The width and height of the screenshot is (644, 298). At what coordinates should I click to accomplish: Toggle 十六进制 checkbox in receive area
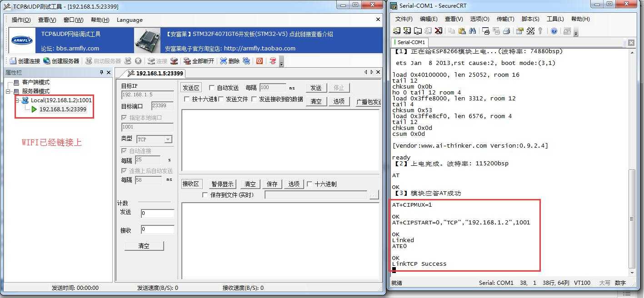(x=310, y=184)
